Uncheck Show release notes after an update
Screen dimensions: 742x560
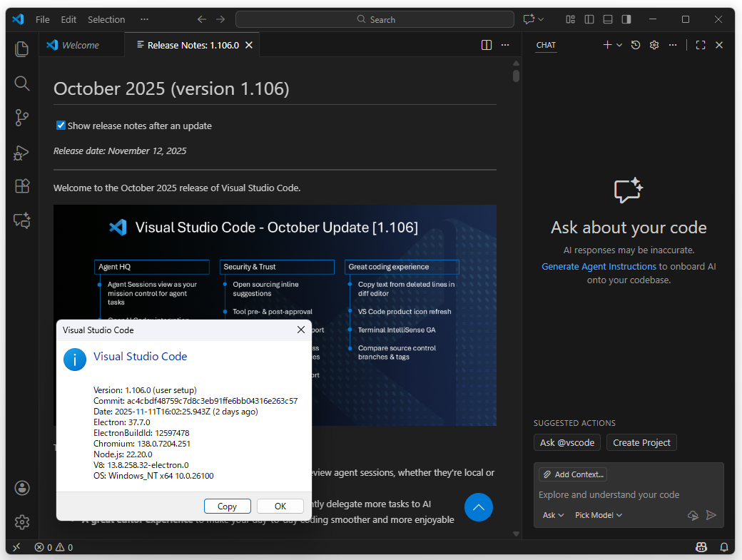click(61, 125)
